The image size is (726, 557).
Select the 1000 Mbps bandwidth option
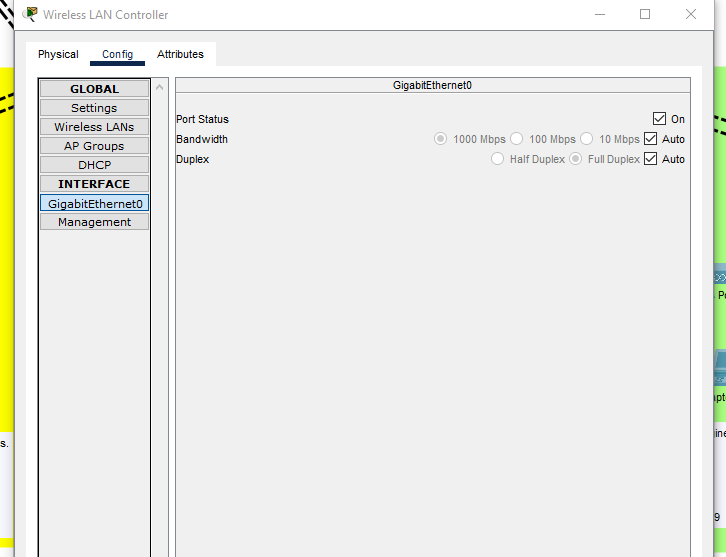pos(440,139)
